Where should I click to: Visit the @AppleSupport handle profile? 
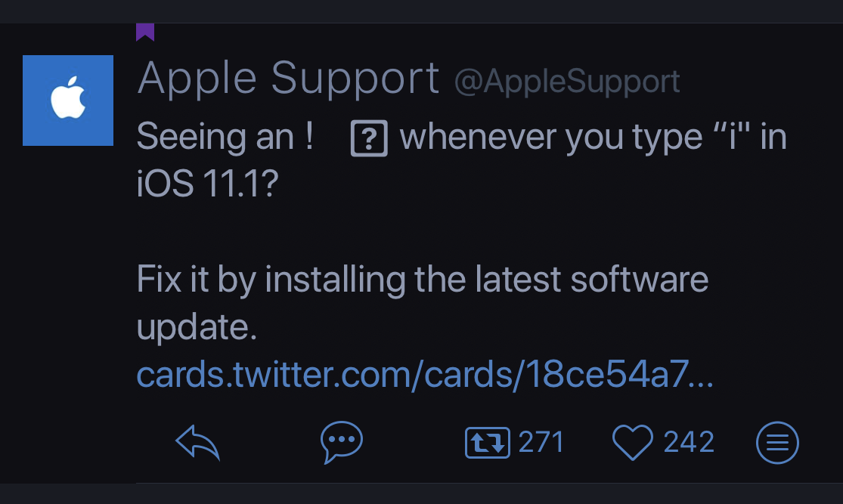click(x=567, y=82)
